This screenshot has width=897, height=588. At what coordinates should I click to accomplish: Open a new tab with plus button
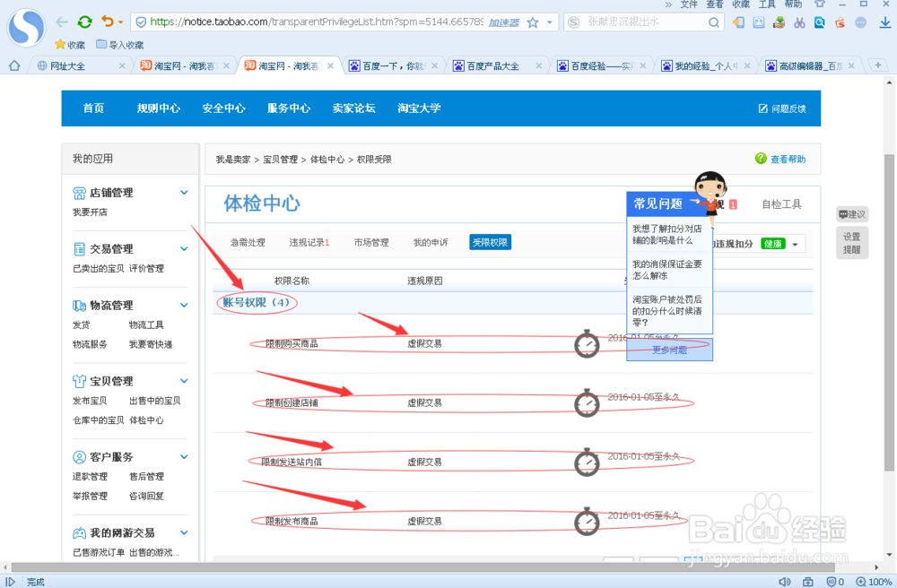click(878, 65)
